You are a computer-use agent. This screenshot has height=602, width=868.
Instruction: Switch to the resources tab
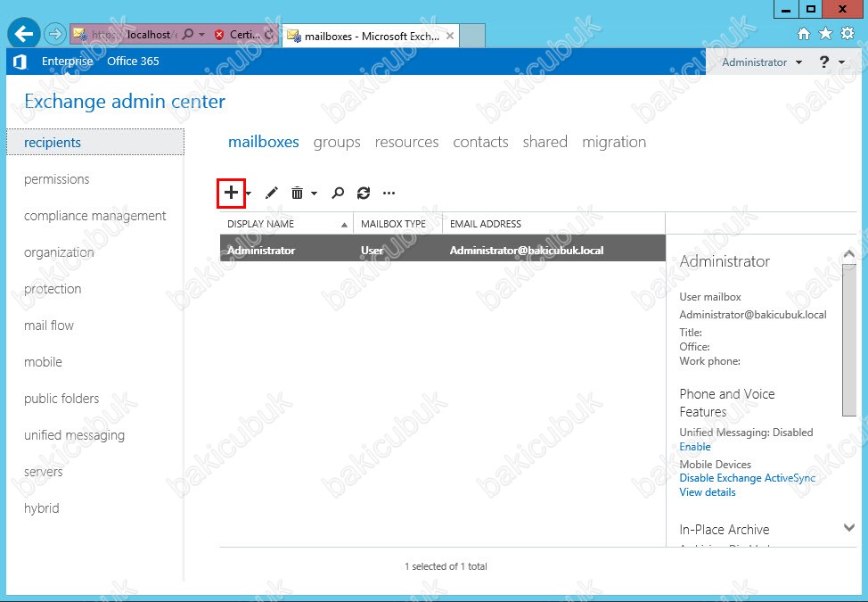pos(407,142)
